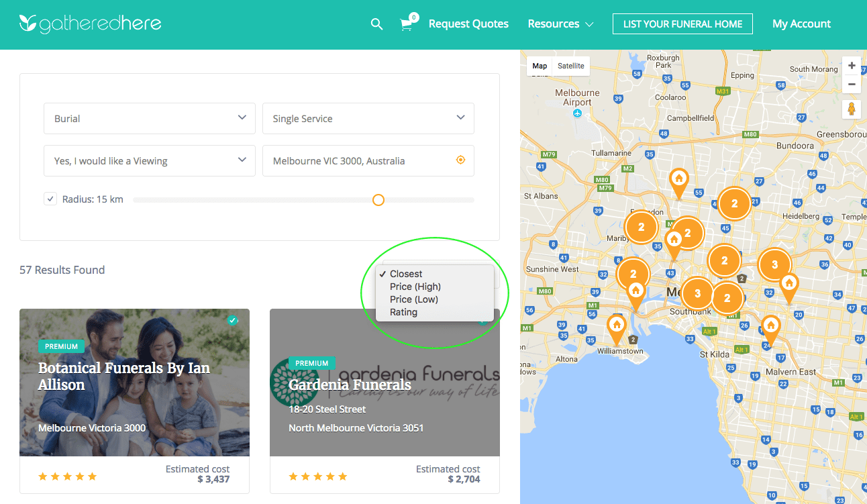Open the shopping cart icon
Screen dimensions: 867x504
coord(407,24)
